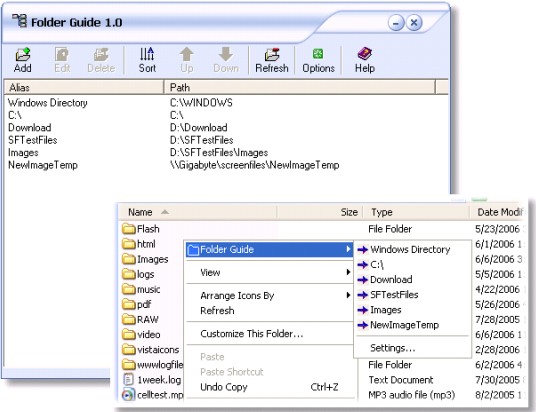
Task: Jump to Download from the submenu
Action: [x=391, y=280]
